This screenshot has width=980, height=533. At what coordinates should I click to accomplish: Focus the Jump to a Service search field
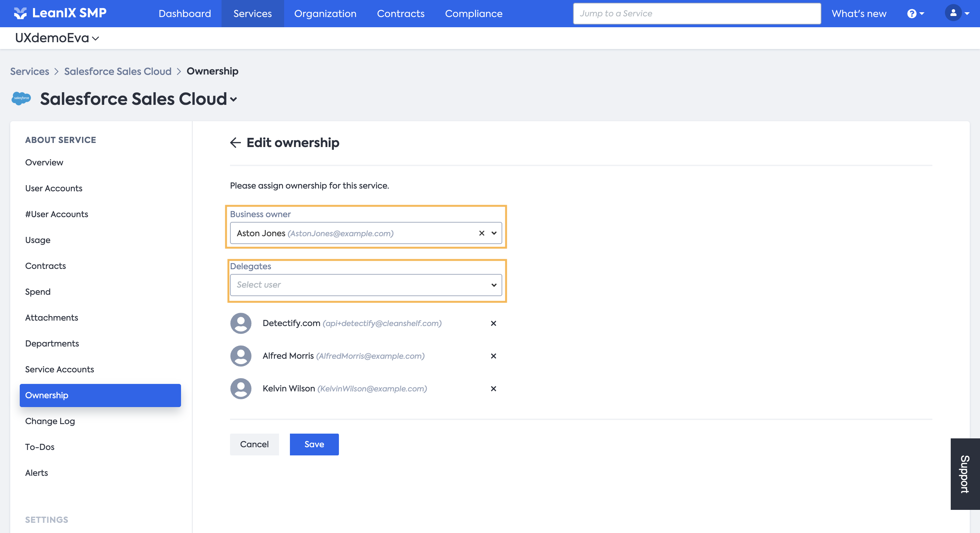697,14
